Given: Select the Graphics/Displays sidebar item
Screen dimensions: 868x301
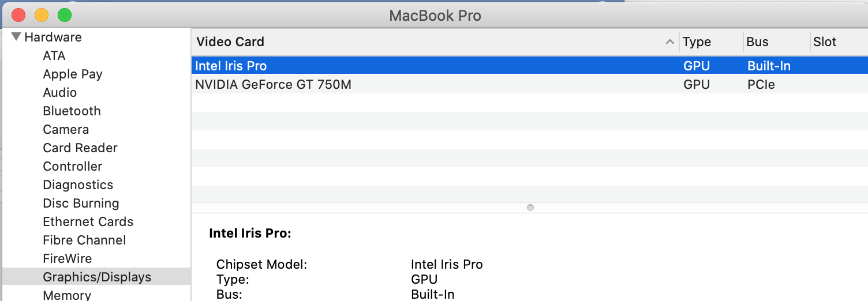Looking at the screenshot, I should 97,277.
